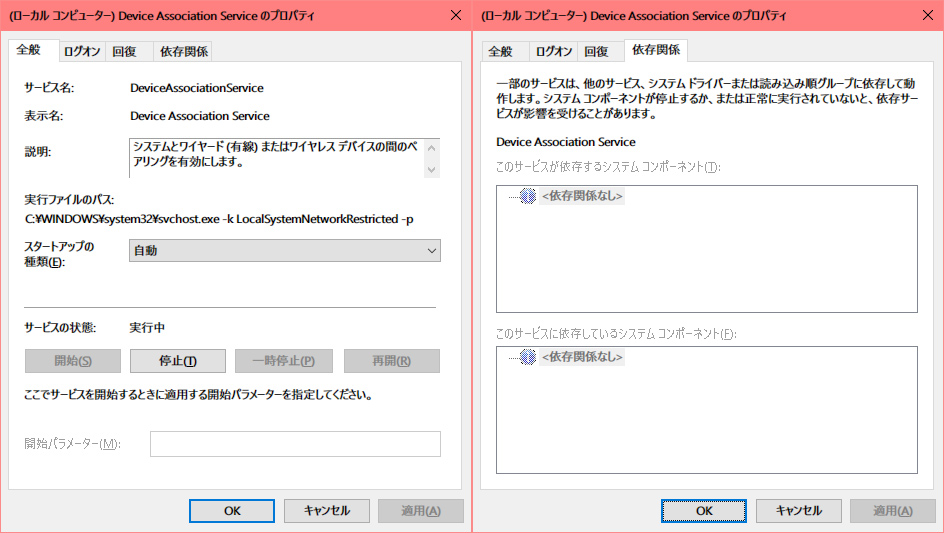Click OK in the right window

tap(704, 511)
